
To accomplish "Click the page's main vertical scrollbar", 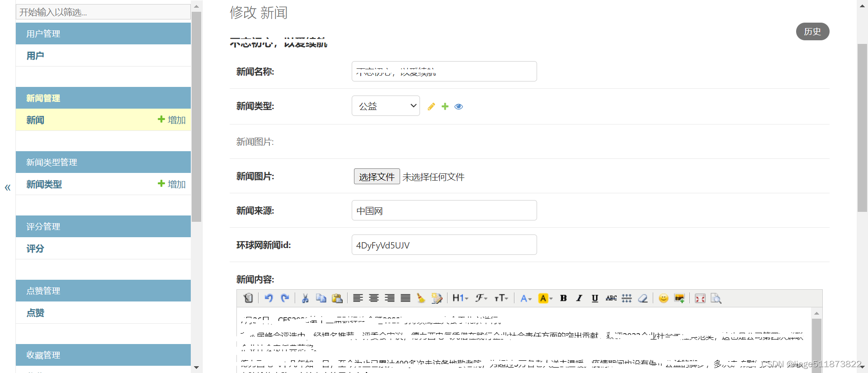I will pos(862,128).
